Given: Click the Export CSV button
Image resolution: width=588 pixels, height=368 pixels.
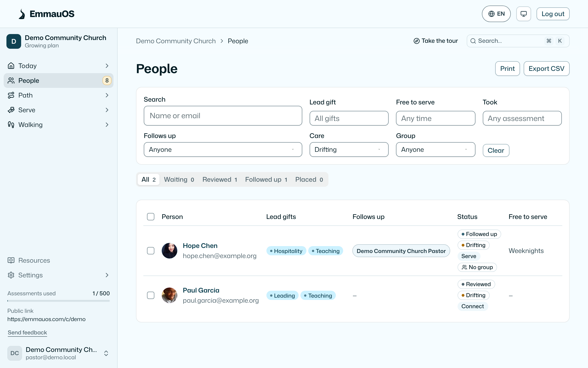Looking at the screenshot, I should (x=546, y=69).
